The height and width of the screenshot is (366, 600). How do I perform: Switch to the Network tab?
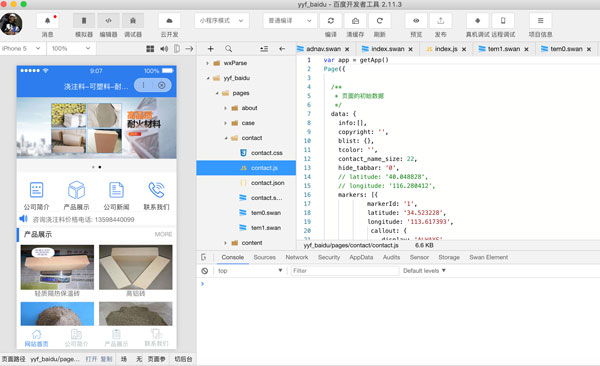coord(297,257)
